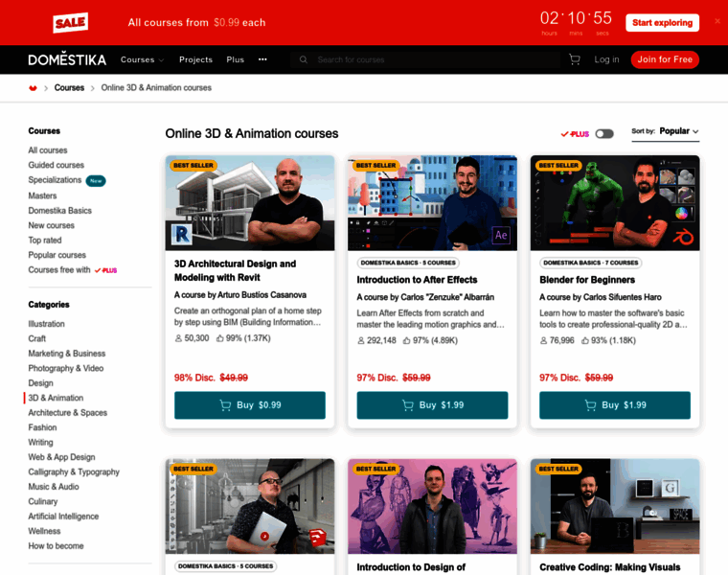Select the Calligraphy & Typography category
The image size is (728, 575).
(74, 472)
